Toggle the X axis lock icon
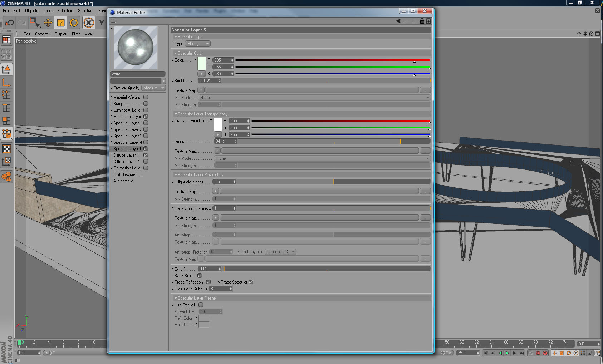The image size is (603, 364). (89, 23)
